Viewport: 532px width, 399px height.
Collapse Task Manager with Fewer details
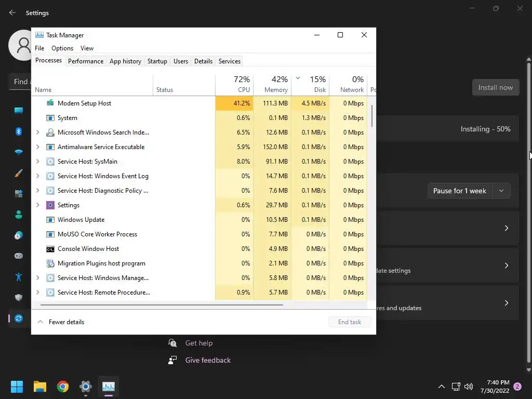61,322
